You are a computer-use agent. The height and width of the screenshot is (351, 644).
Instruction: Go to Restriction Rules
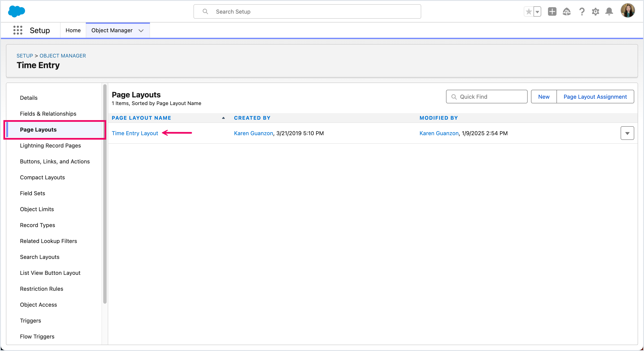tap(41, 289)
